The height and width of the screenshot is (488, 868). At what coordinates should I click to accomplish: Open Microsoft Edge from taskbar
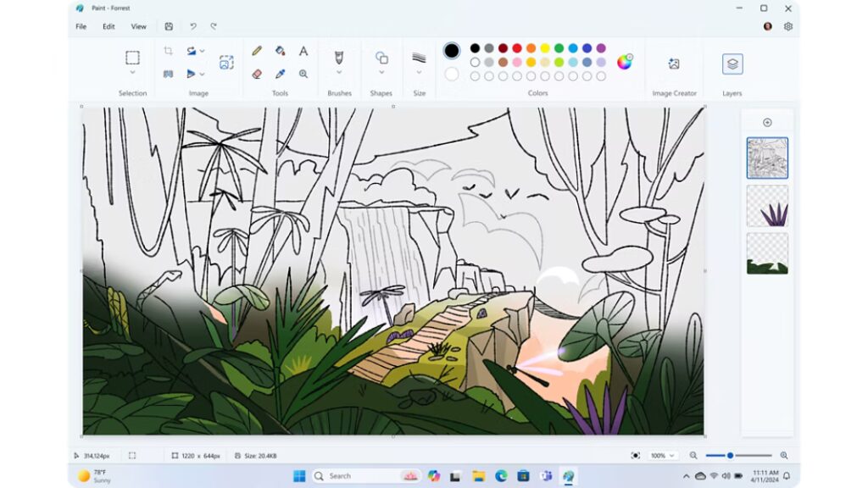coord(501,476)
